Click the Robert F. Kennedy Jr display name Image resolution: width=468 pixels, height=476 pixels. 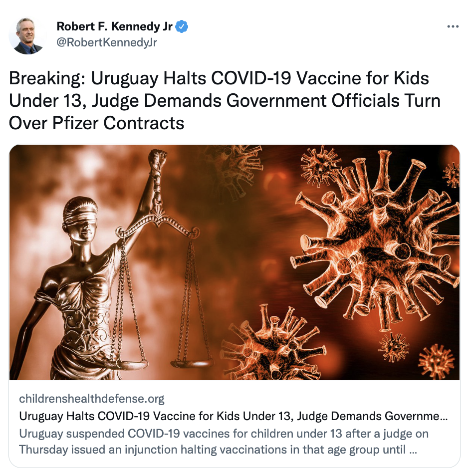pyautogui.click(x=114, y=27)
